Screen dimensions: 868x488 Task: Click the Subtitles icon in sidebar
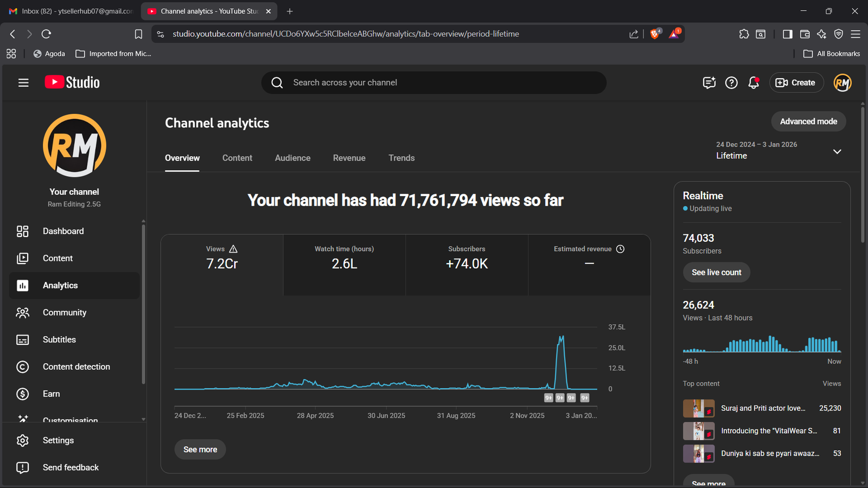coord(22,340)
